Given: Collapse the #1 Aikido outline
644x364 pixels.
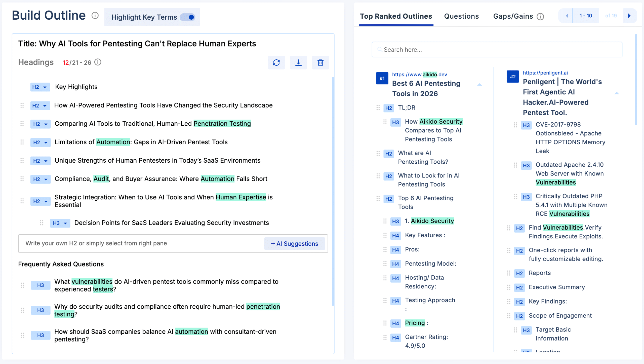Looking at the screenshot, I should point(479,85).
